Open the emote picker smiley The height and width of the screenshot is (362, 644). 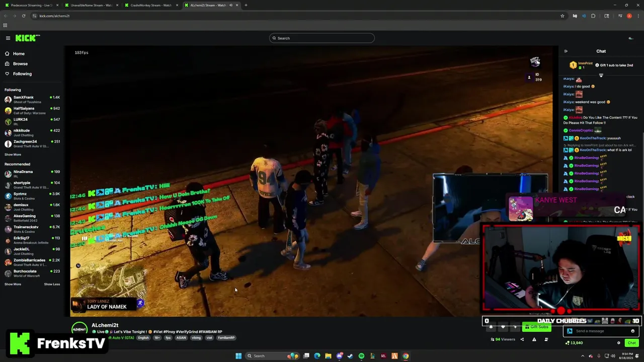coord(632,331)
